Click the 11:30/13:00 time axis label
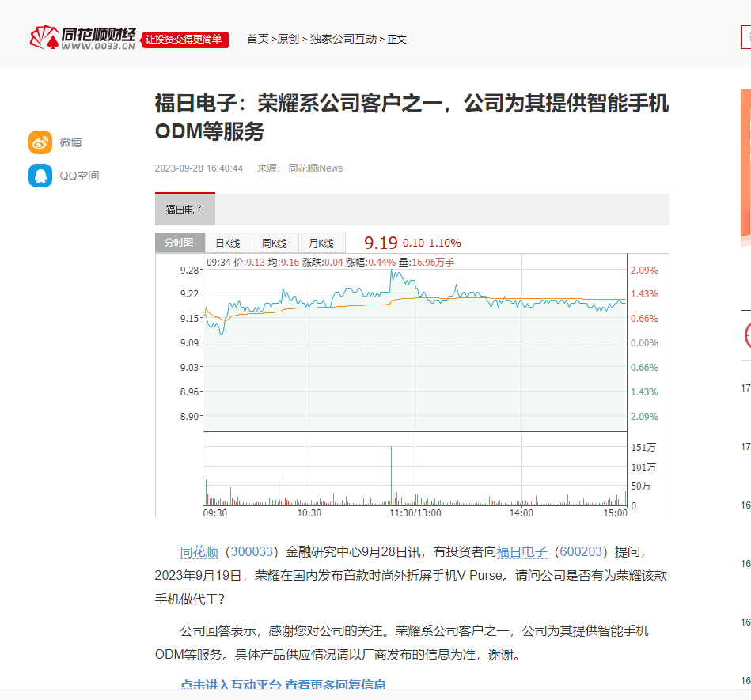This screenshot has height=700, width=751. 415,513
